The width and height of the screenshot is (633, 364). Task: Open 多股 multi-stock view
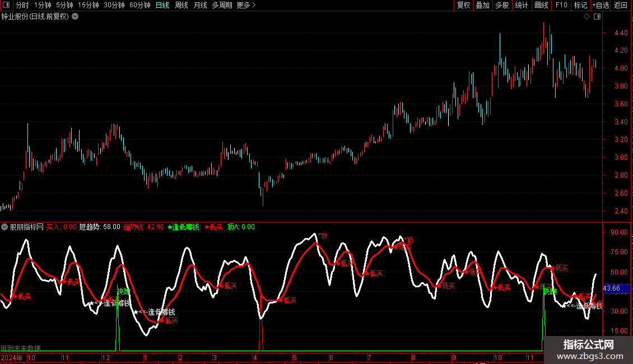coord(502,5)
